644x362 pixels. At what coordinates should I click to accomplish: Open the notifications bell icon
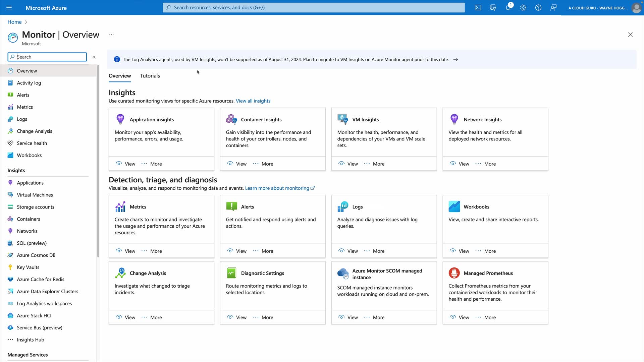click(508, 8)
